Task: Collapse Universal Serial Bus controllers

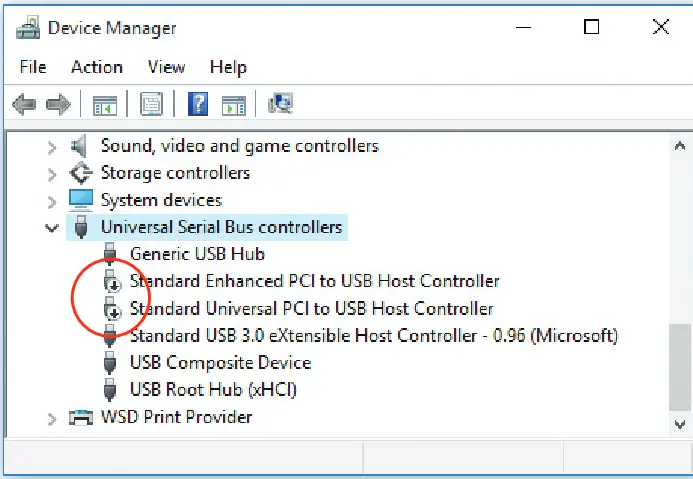Action: 52,228
